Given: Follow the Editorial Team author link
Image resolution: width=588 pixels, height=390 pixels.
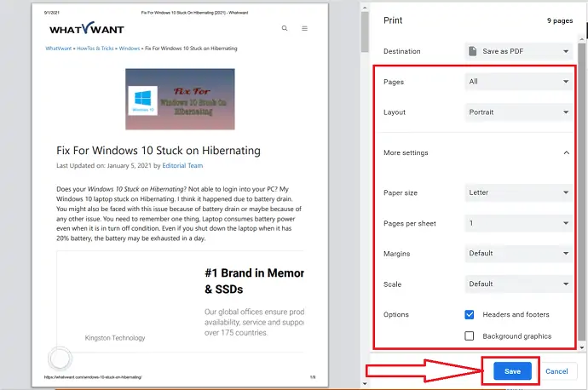Looking at the screenshot, I should point(182,165).
